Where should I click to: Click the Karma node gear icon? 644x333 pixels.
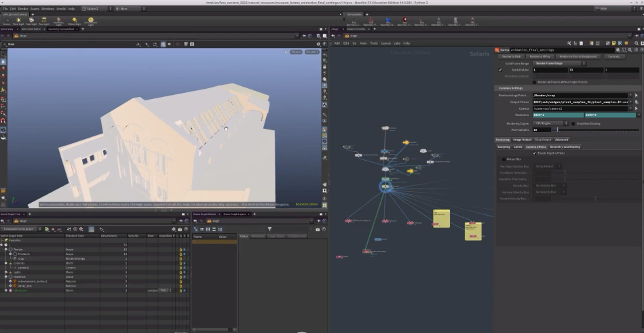point(617,50)
